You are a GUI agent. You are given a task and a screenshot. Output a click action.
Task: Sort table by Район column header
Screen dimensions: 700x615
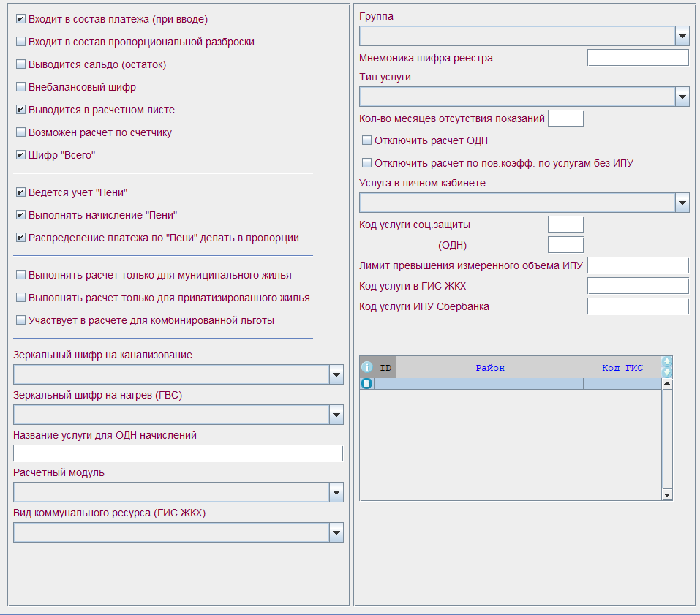pyautogui.click(x=490, y=367)
